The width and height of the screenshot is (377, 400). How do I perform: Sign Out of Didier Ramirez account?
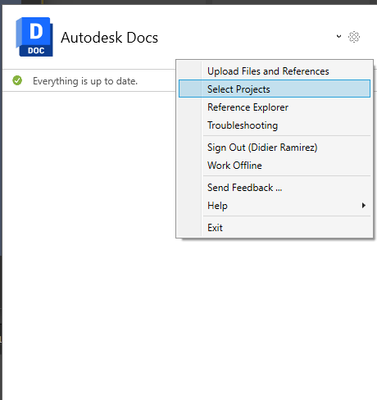(x=274, y=147)
